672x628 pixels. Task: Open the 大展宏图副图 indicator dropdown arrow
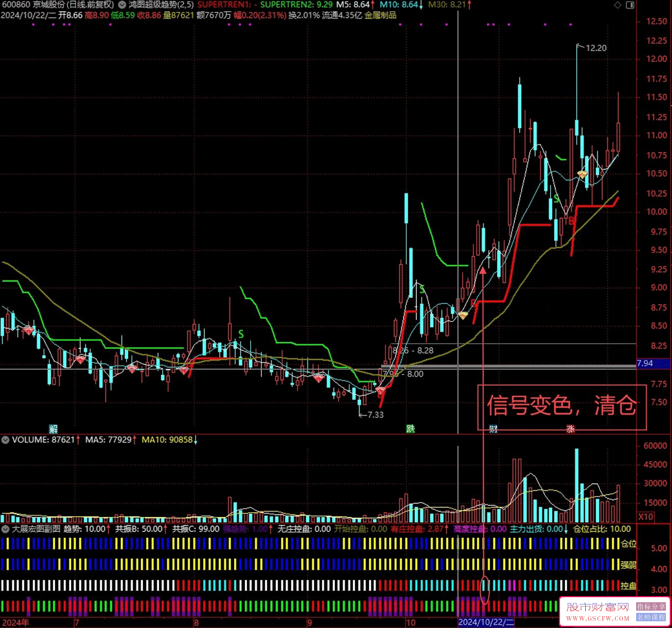(x=5, y=528)
